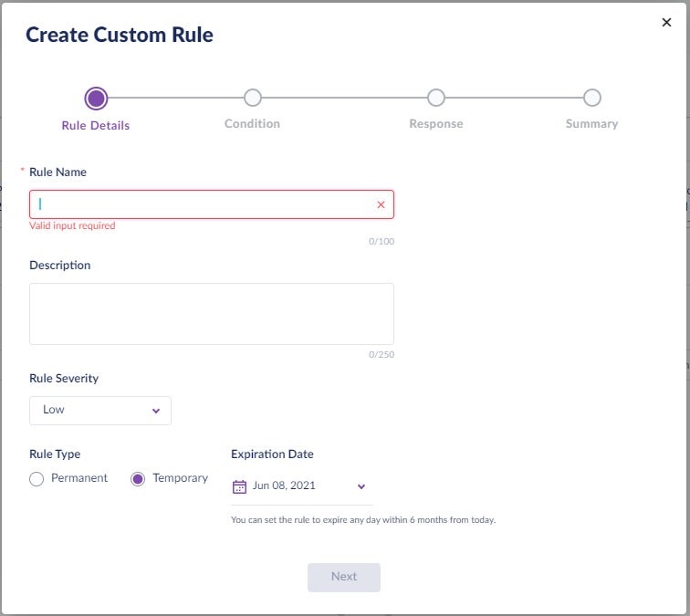
Task: Clear the Rule Name field with the red X
Action: [381, 205]
